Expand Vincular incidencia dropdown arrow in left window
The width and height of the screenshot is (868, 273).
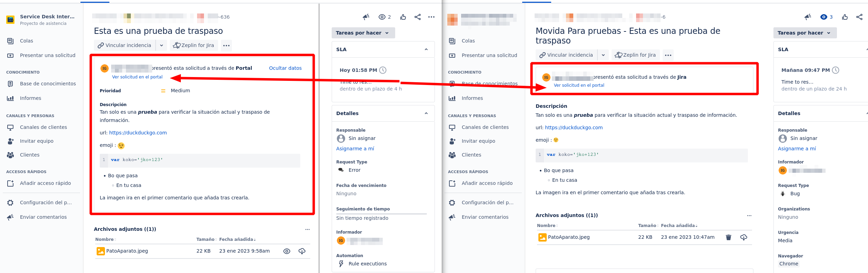pos(162,45)
